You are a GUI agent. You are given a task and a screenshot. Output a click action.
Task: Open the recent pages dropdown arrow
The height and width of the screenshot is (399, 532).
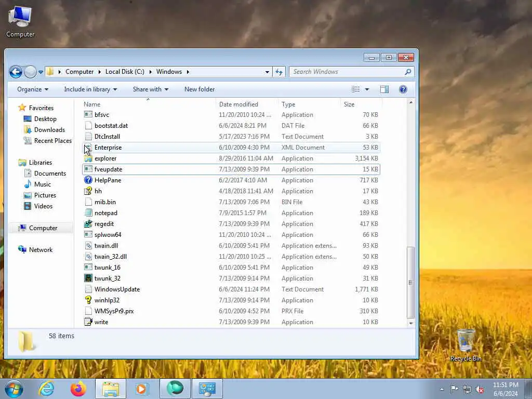tap(41, 72)
